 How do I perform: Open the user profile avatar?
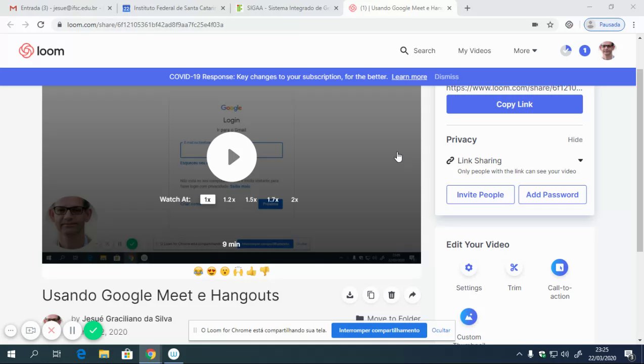[x=607, y=51]
